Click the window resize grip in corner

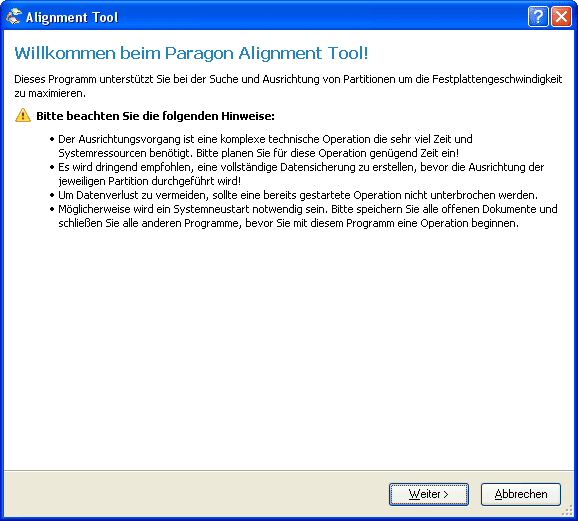[x=568, y=511]
